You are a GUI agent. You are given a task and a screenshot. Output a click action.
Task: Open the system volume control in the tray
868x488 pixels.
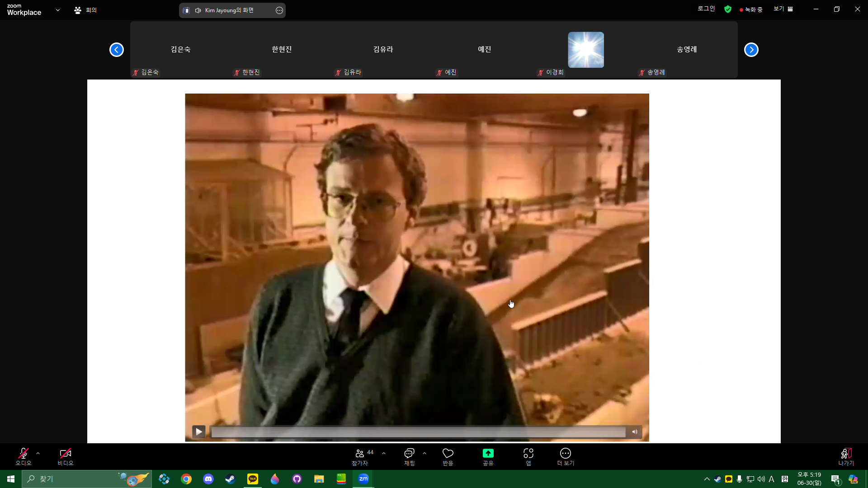click(761, 479)
